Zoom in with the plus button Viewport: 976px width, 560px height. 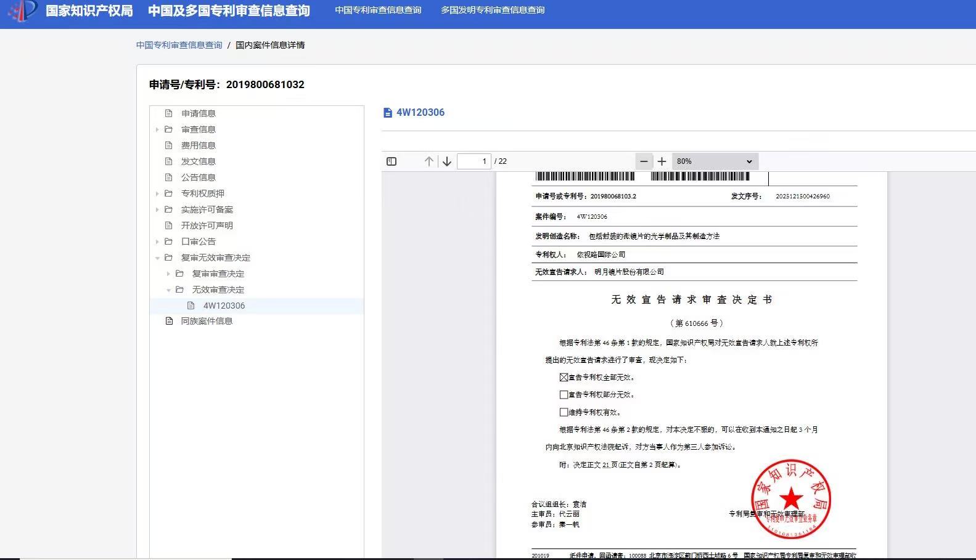tap(662, 161)
